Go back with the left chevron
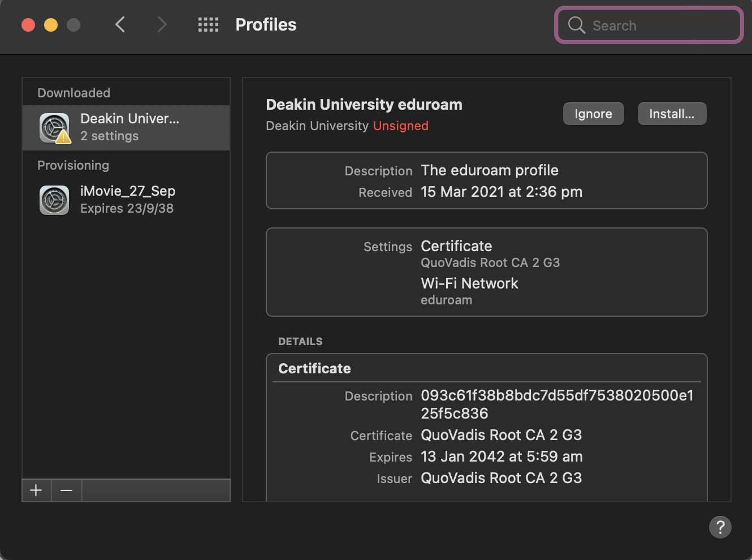This screenshot has width=752, height=560. [120, 24]
